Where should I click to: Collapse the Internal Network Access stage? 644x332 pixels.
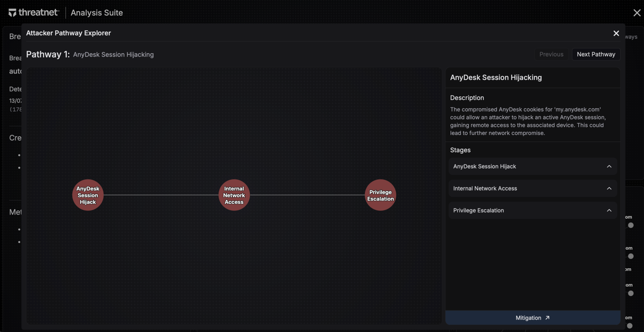tap(533, 188)
